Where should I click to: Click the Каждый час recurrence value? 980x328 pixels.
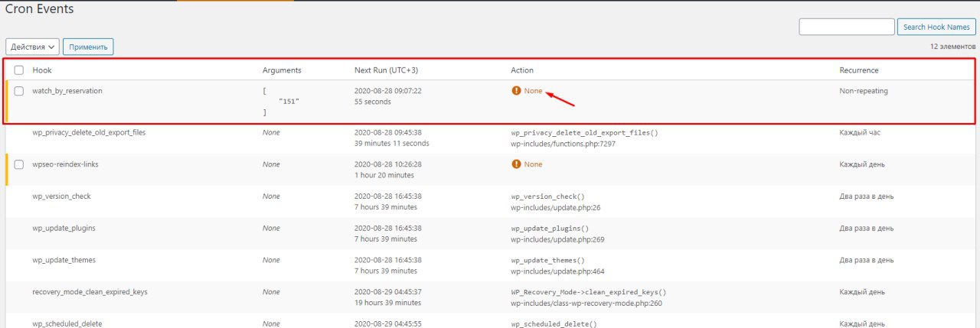(x=861, y=132)
